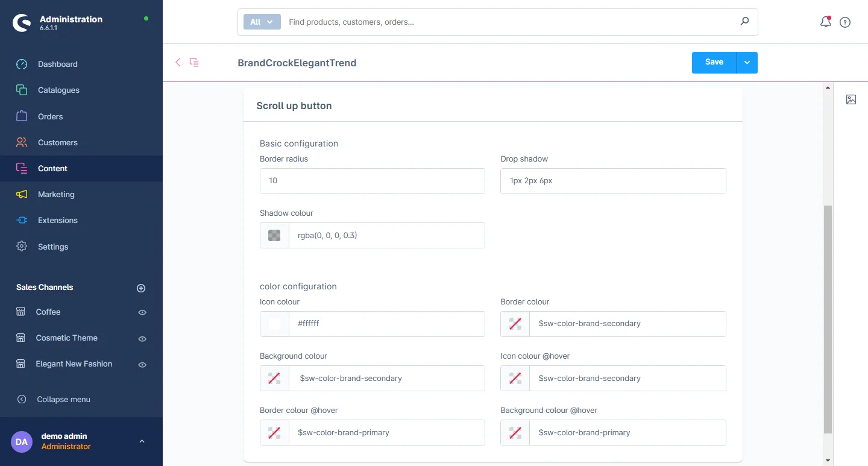Expand the demo admin user menu

click(x=142, y=441)
